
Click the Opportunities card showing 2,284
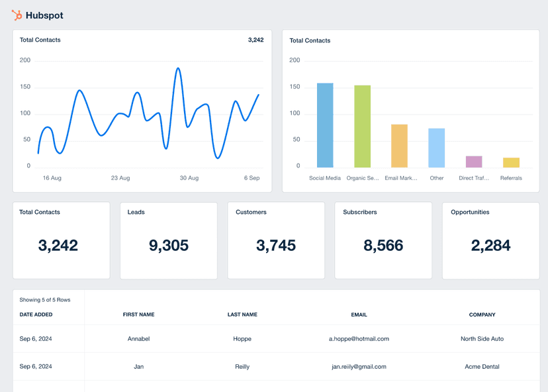click(490, 240)
